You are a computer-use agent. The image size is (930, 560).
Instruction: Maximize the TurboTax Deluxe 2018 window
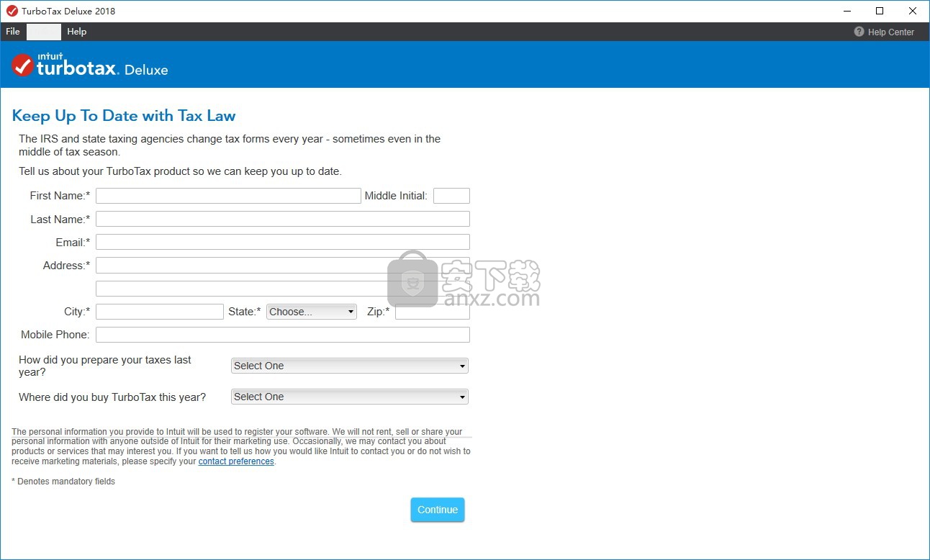[880, 11]
